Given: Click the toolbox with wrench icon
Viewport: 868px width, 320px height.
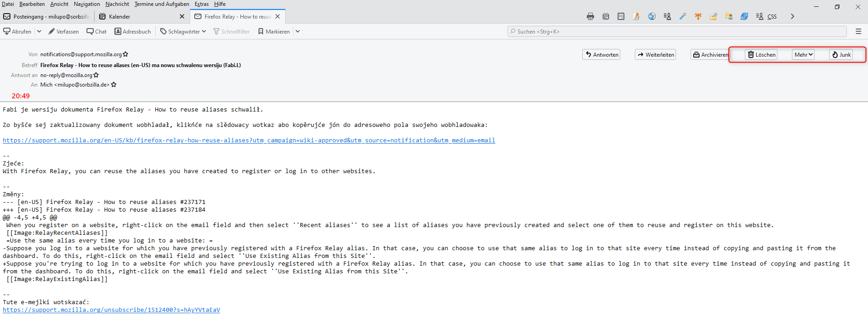Looking at the screenshot, I should 714,16.
